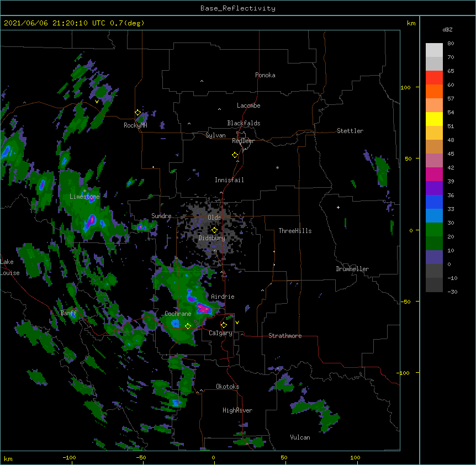Click the Innisfail label on map
The image size is (476, 465).
(x=229, y=180)
